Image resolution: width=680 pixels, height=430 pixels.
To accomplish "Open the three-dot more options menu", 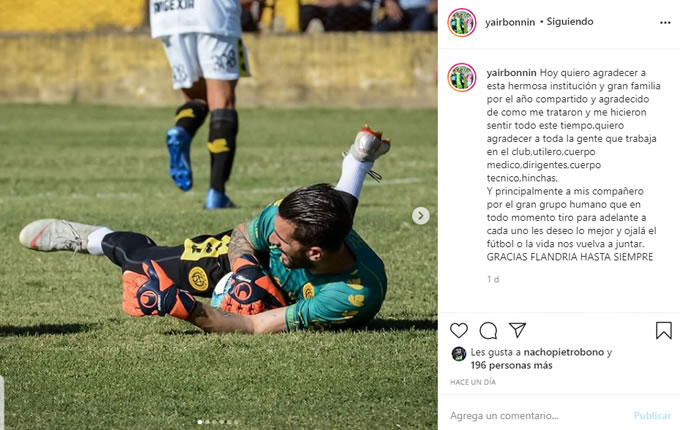I will click(x=665, y=23).
